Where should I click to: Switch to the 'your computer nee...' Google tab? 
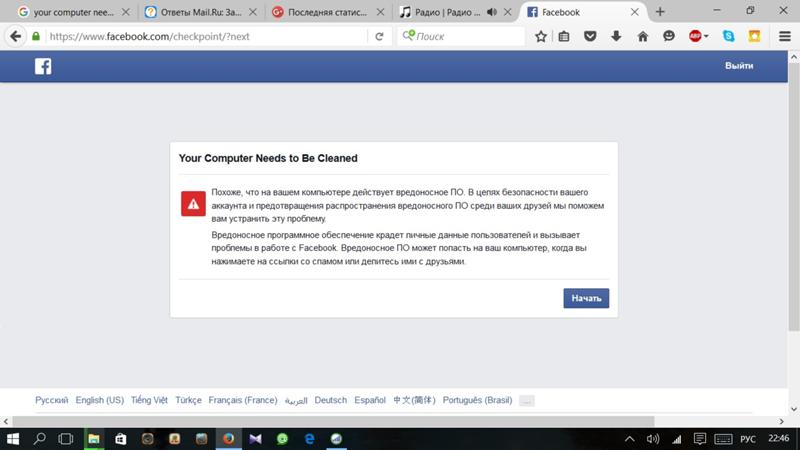coord(73,12)
